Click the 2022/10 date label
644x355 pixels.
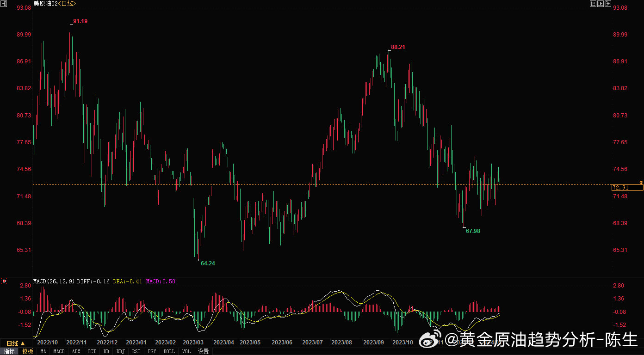point(47,343)
